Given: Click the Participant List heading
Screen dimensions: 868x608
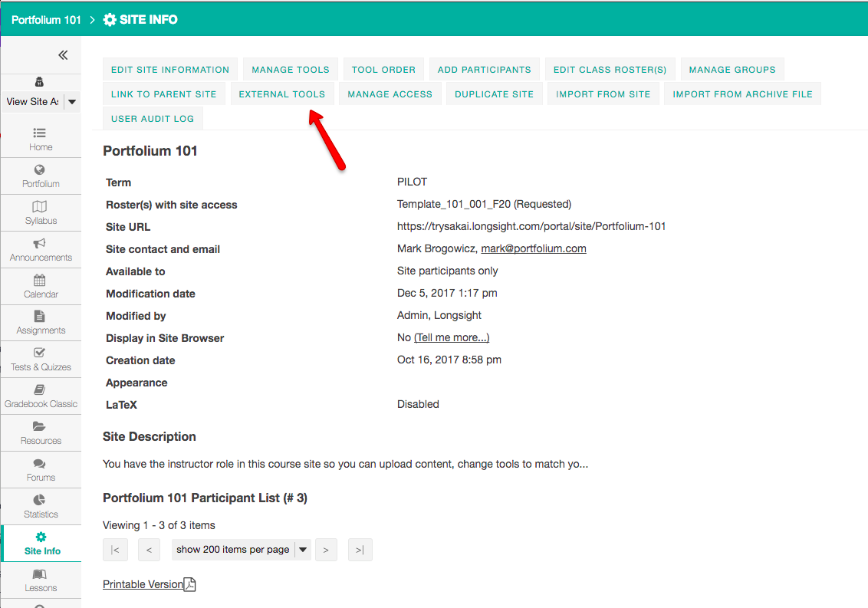Looking at the screenshot, I should pyautogui.click(x=205, y=498).
